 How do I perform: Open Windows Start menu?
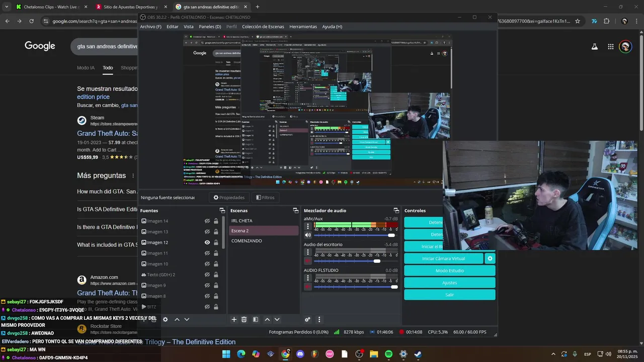click(226, 354)
